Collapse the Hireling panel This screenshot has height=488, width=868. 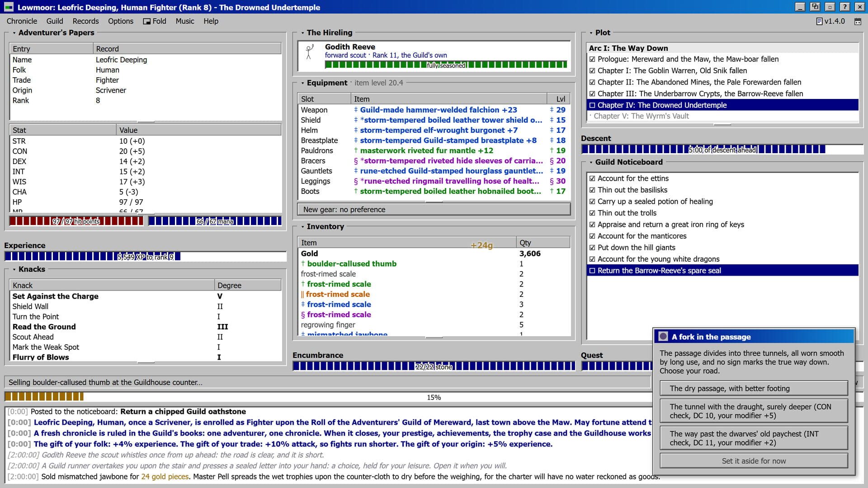302,33
